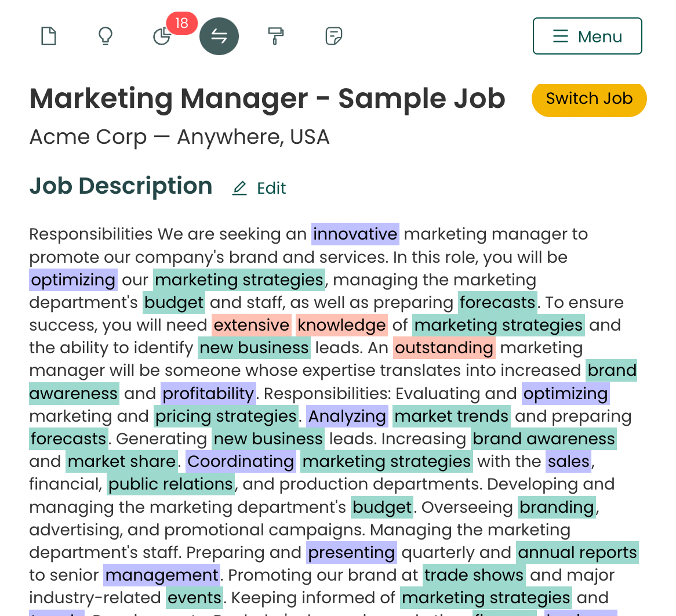This screenshot has height=616, width=676.
Task: Click the Edit link for the job description
Action: pyautogui.click(x=271, y=188)
